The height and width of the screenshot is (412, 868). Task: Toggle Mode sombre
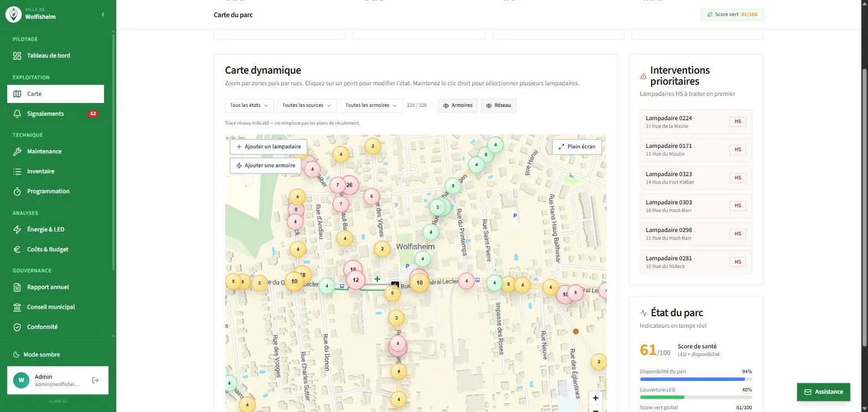tap(37, 354)
